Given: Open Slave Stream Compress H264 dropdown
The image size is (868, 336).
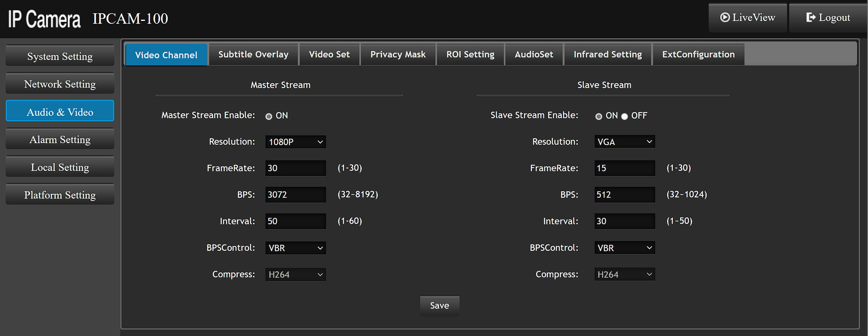Looking at the screenshot, I should [x=625, y=275].
